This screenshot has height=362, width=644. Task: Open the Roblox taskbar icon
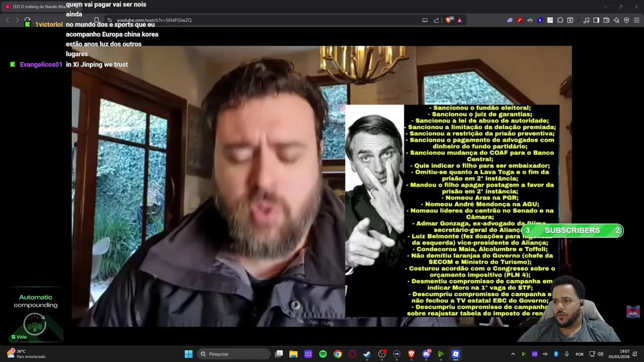(455, 354)
